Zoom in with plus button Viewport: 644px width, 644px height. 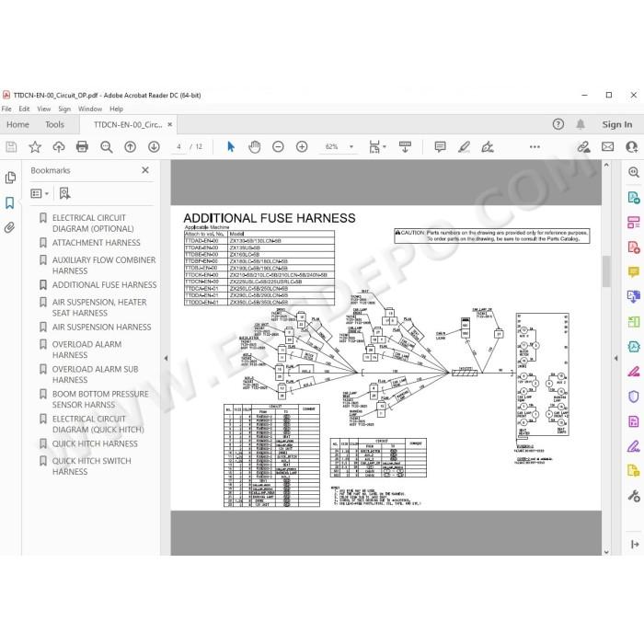[x=302, y=146]
